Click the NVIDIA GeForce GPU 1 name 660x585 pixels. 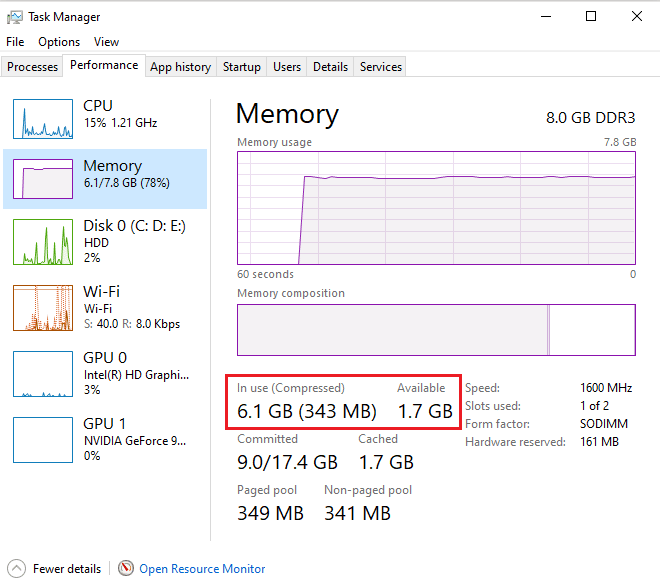[135, 441]
